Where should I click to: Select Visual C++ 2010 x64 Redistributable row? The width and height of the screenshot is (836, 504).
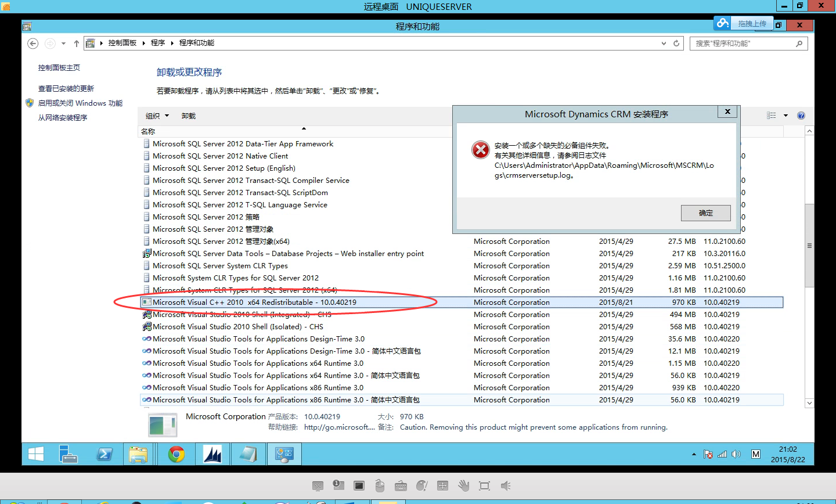[462, 303]
